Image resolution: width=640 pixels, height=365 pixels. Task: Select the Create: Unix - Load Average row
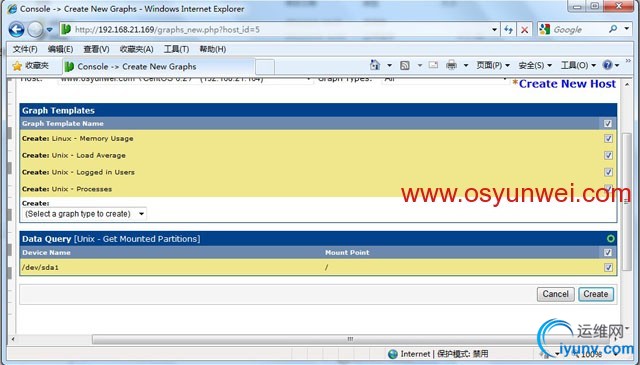tap(318, 155)
